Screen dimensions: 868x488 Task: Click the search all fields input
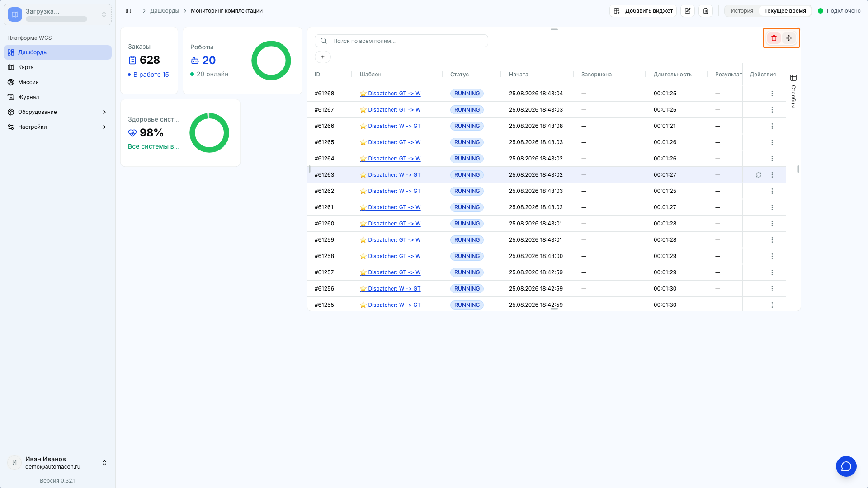coord(401,41)
